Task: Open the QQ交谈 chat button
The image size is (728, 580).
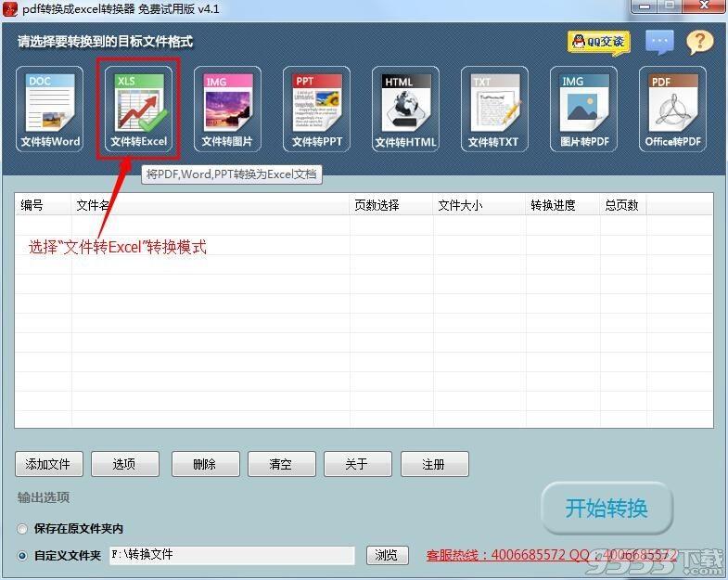Action: tap(598, 43)
